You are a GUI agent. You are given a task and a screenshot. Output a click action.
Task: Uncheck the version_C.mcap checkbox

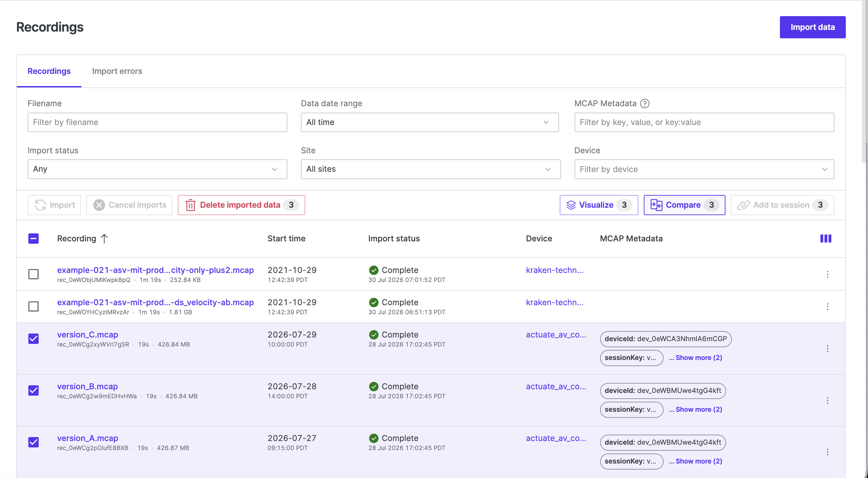pos(33,338)
